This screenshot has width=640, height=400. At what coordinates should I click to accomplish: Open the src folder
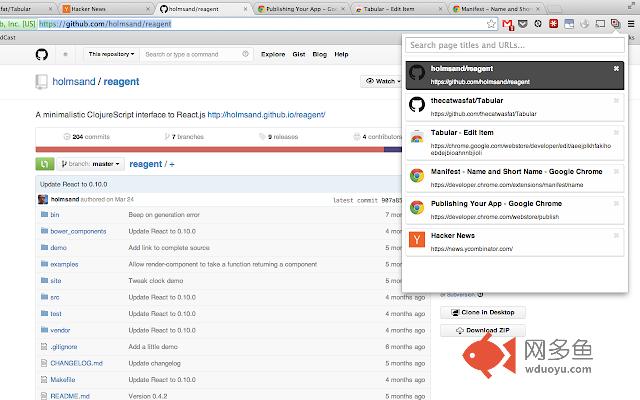click(x=55, y=297)
